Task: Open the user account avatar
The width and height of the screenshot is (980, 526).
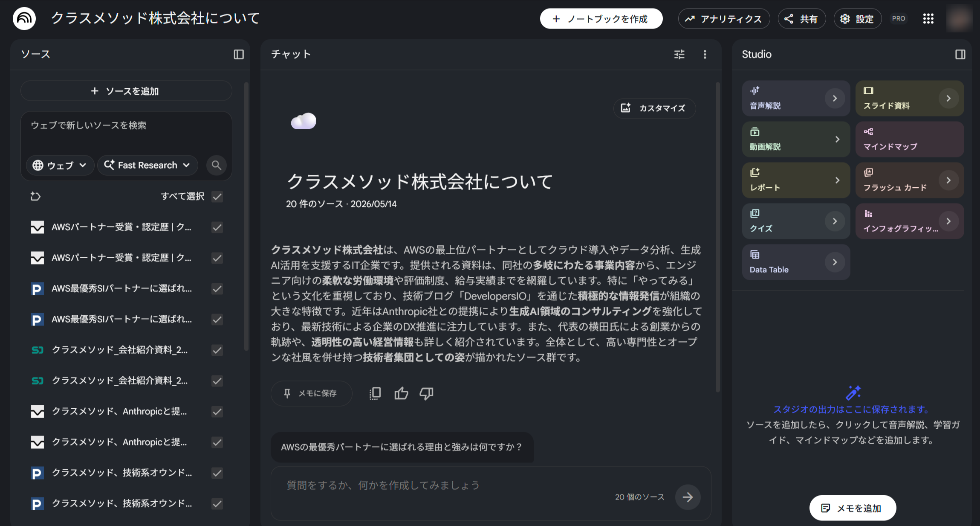Action: click(x=959, y=18)
